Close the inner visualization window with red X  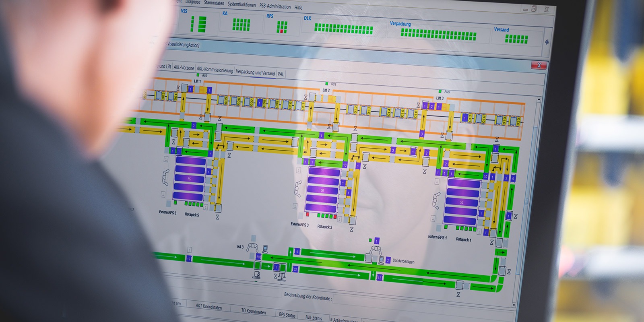pyautogui.click(x=539, y=65)
